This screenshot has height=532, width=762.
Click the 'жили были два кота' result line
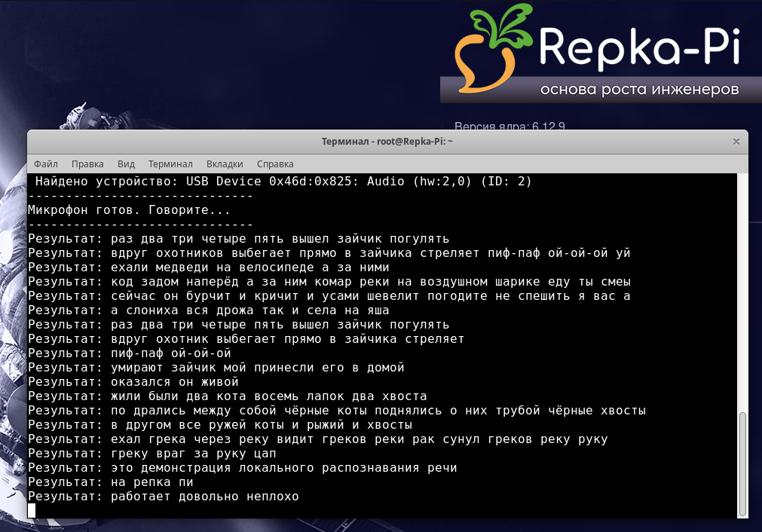pyautogui.click(x=227, y=396)
